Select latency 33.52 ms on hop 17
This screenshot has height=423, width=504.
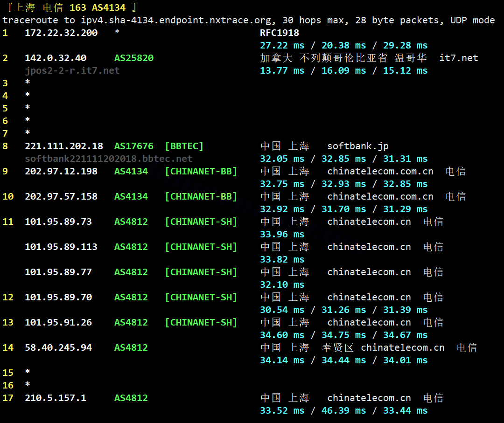click(282, 410)
